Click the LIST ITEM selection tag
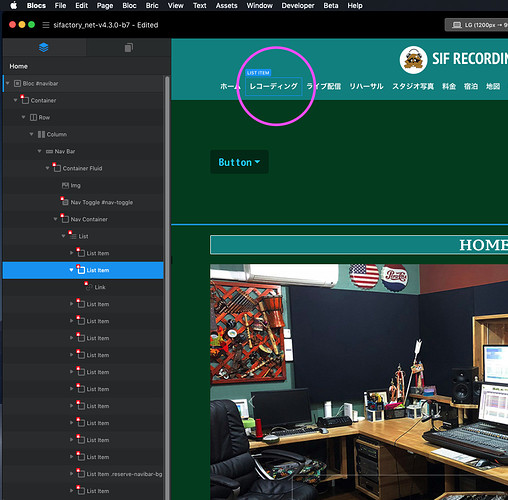The image size is (508, 500). (258, 73)
